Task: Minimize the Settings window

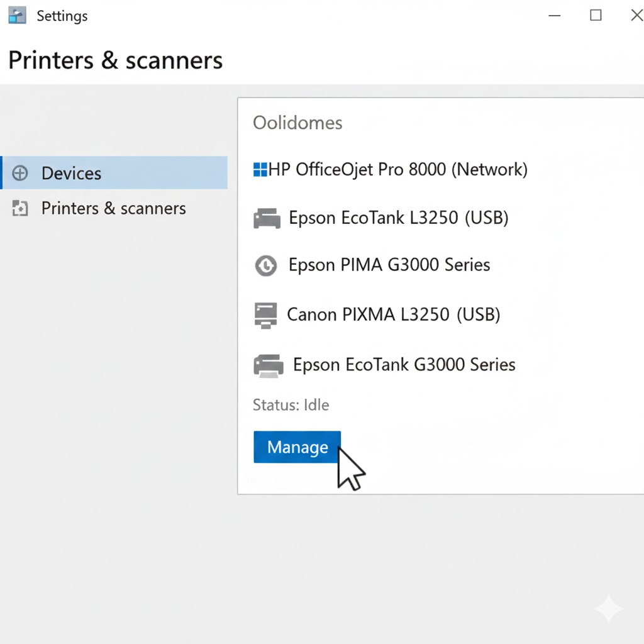Action: coord(554,16)
